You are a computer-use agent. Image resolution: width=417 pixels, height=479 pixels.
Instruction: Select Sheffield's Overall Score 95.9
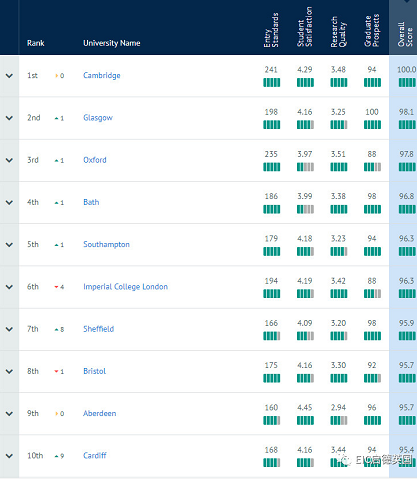pos(406,323)
